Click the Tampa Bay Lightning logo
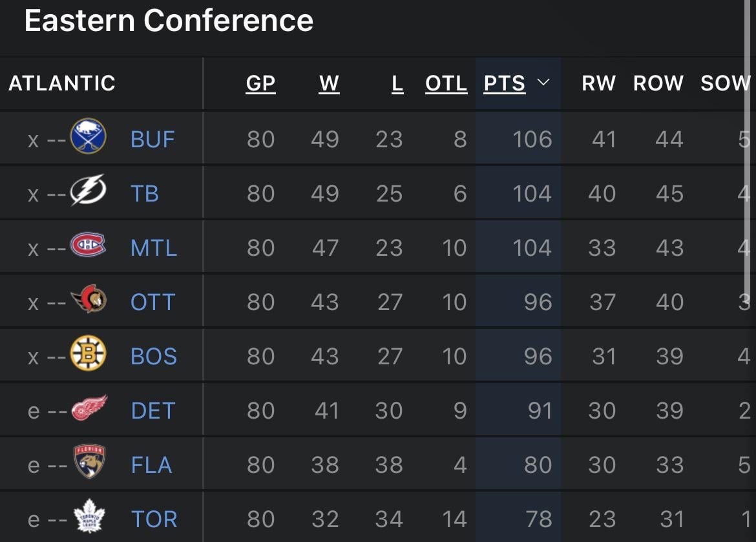 coord(88,191)
